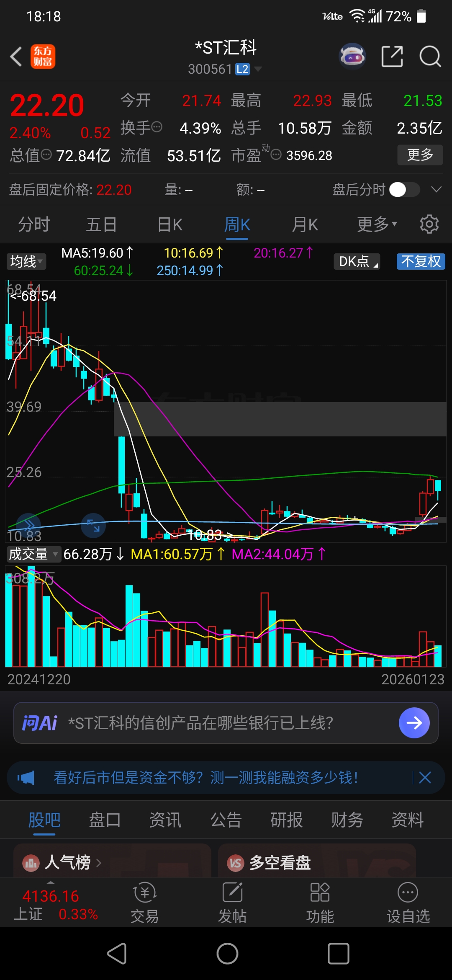The width and height of the screenshot is (452, 980).
Task: Tap the current price 22.20
Action: [47, 105]
